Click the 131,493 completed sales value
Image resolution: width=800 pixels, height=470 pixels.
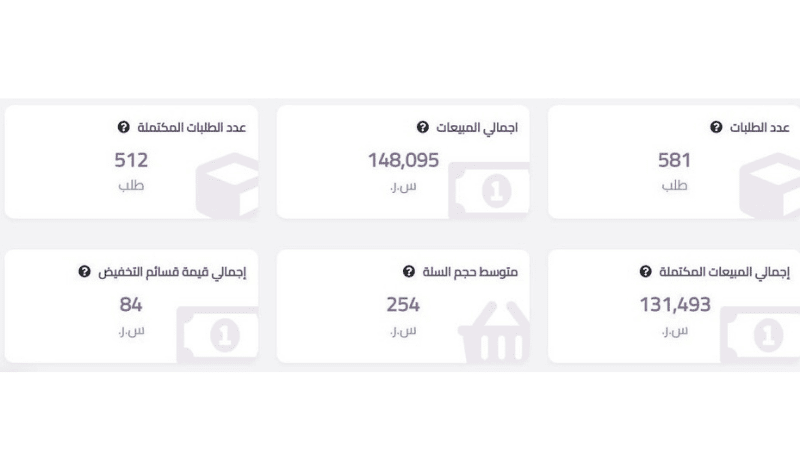tap(675, 305)
